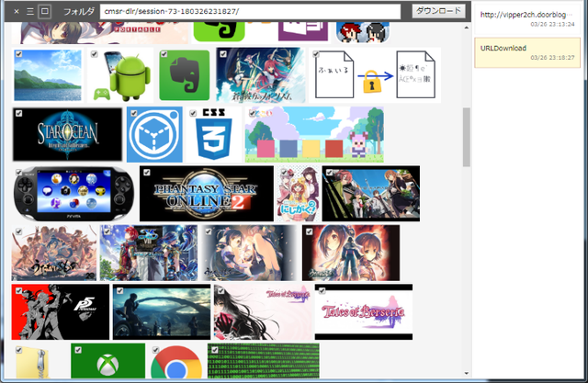
Task: Close the image downloader panel with the X icon
Action: 17,12
